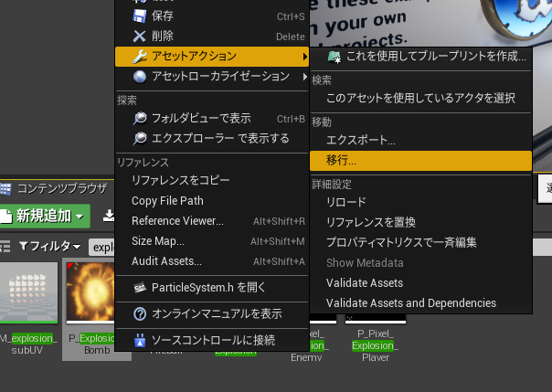Choose リファレンスをコピー
This screenshot has height=392, width=552.
[x=212, y=181]
